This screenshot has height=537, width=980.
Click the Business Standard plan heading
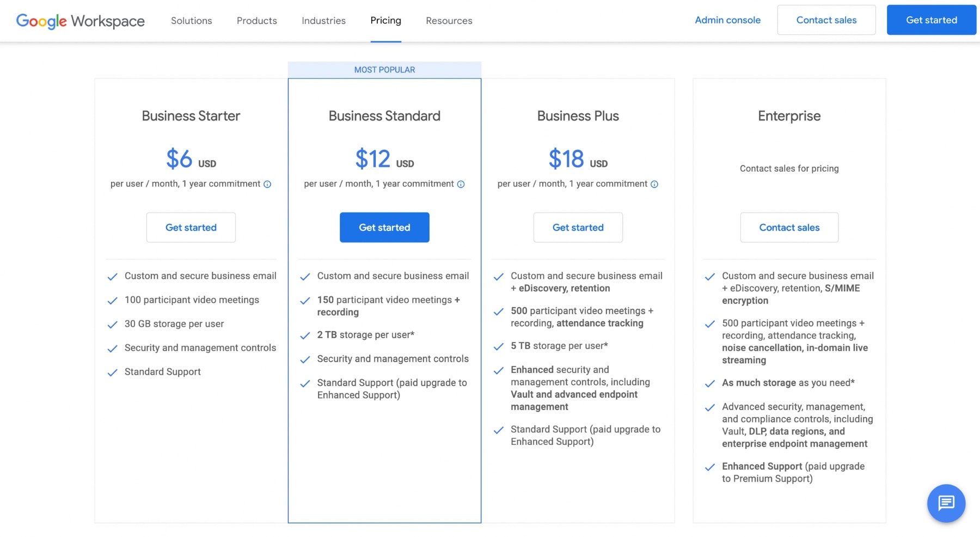coord(384,116)
